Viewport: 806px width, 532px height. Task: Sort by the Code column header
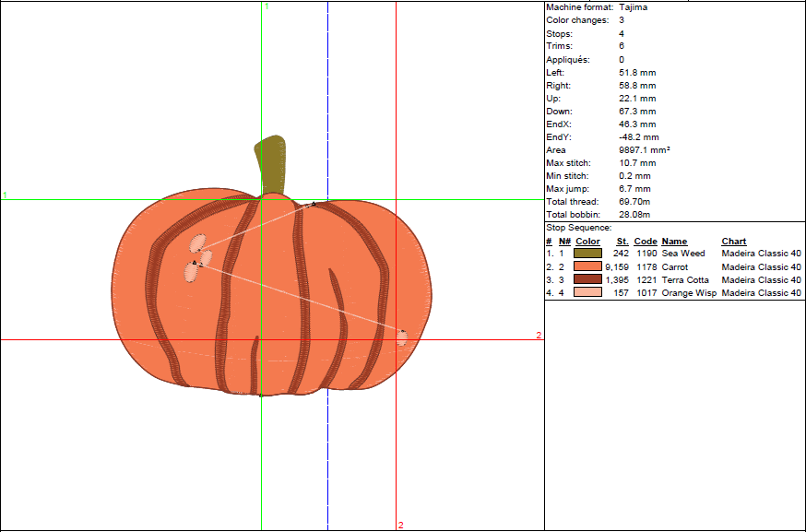(646, 242)
